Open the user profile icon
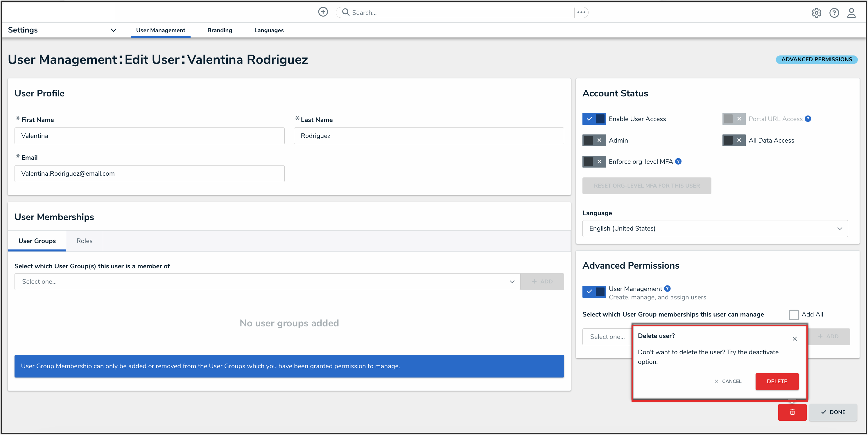The height and width of the screenshot is (435, 868). pyautogui.click(x=851, y=13)
